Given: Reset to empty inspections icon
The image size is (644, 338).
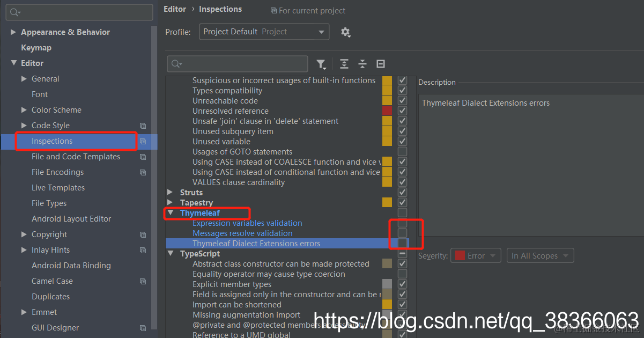Looking at the screenshot, I should click(381, 64).
